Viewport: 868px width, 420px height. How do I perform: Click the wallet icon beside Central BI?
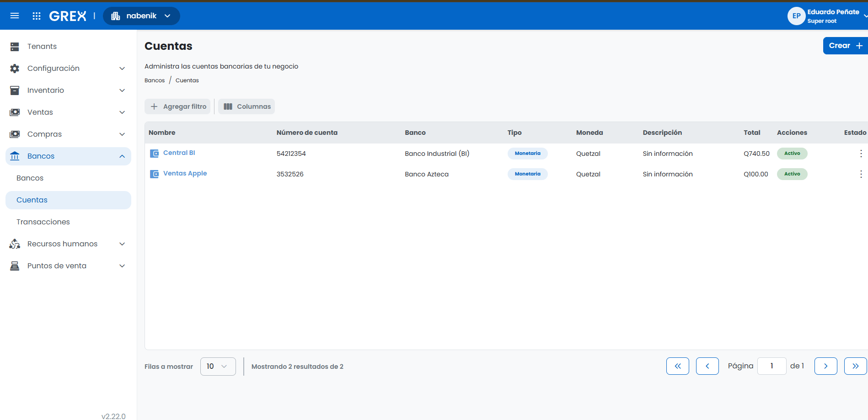tap(155, 154)
